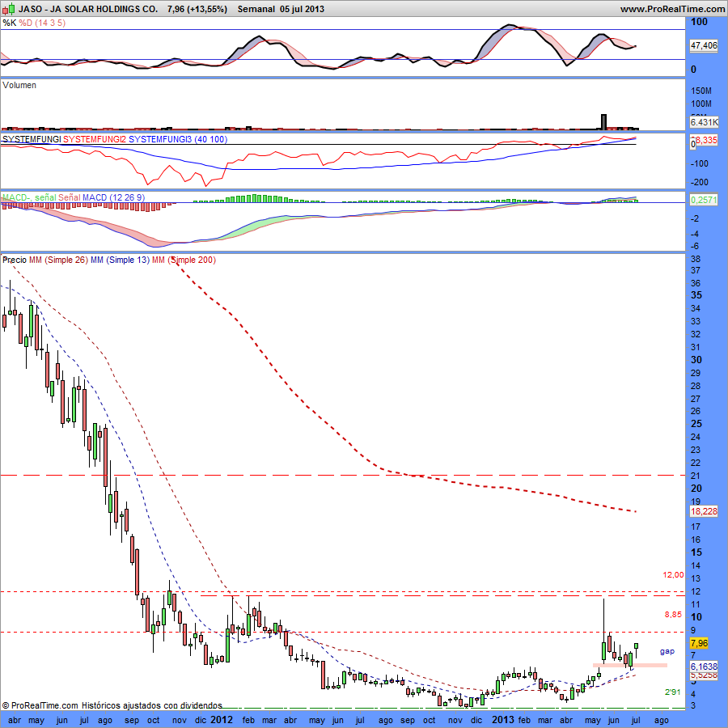Click the 7,96 (+13,55%) quote in header
The height and width of the screenshot is (728, 728).
click(197, 9)
